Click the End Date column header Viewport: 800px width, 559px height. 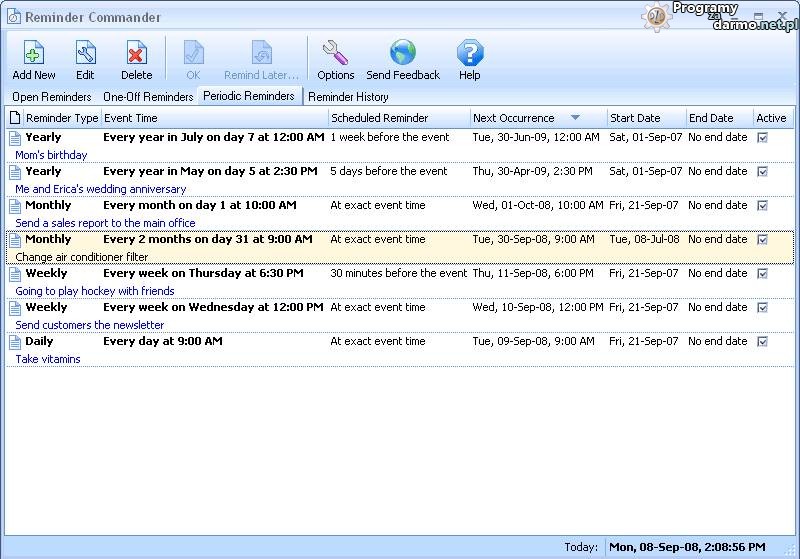click(711, 118)
